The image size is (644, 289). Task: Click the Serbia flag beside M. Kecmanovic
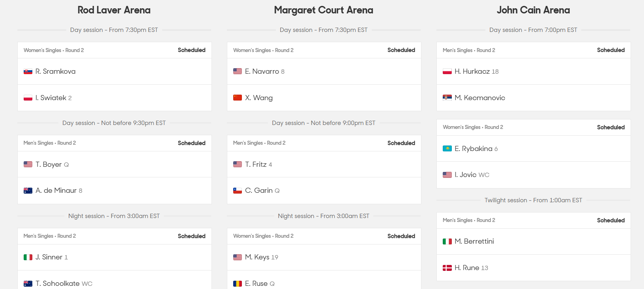coord(447,98)
